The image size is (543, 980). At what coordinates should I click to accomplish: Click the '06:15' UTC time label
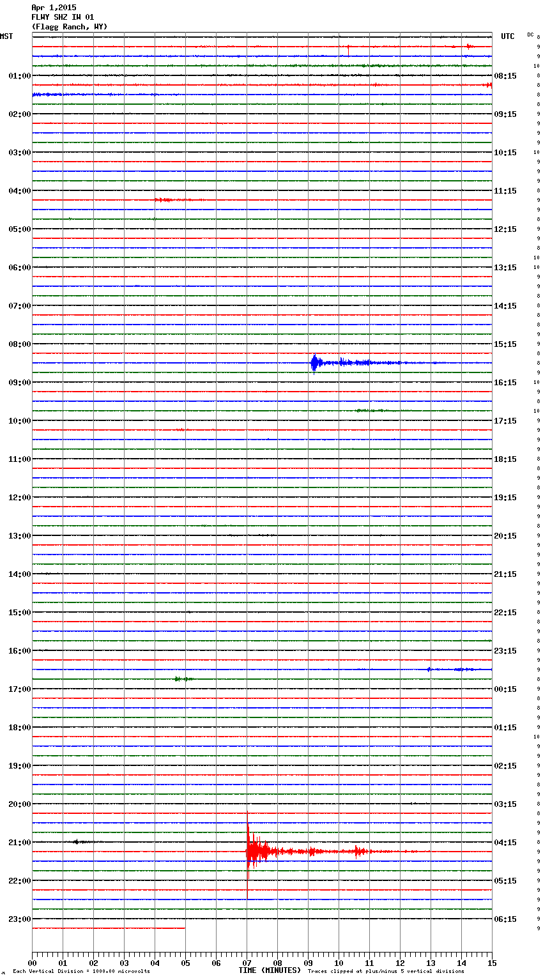(505, 919)
